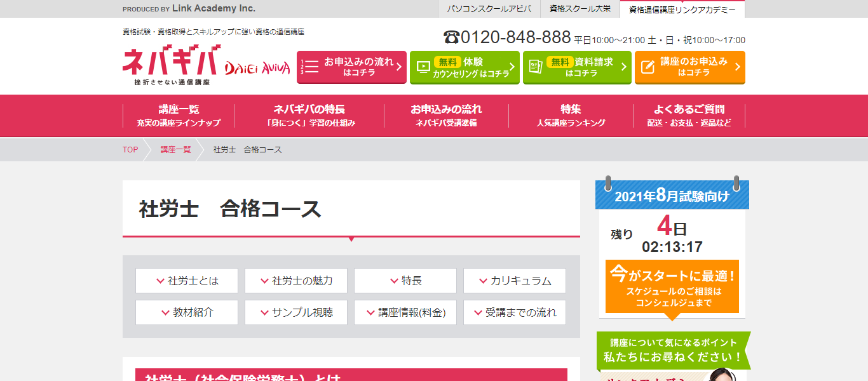Jump to the 社労士の魅力 section
This screenshot has height=381, width=868.
tap(296, 281)
